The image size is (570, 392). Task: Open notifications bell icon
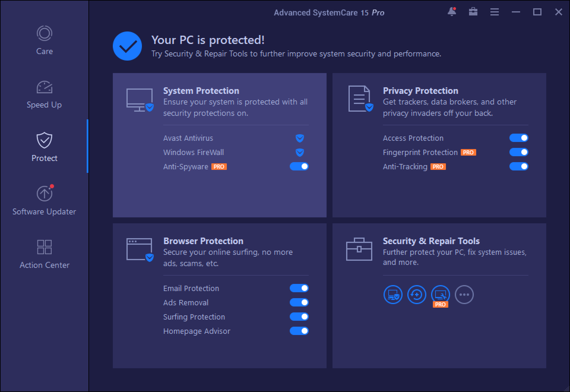pyautogui.click(x=452, y=12)
